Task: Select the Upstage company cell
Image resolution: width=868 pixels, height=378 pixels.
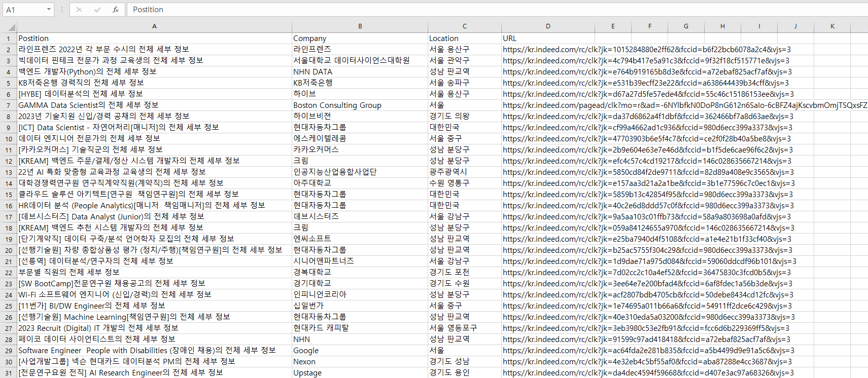Action: [x=360, y=373]
